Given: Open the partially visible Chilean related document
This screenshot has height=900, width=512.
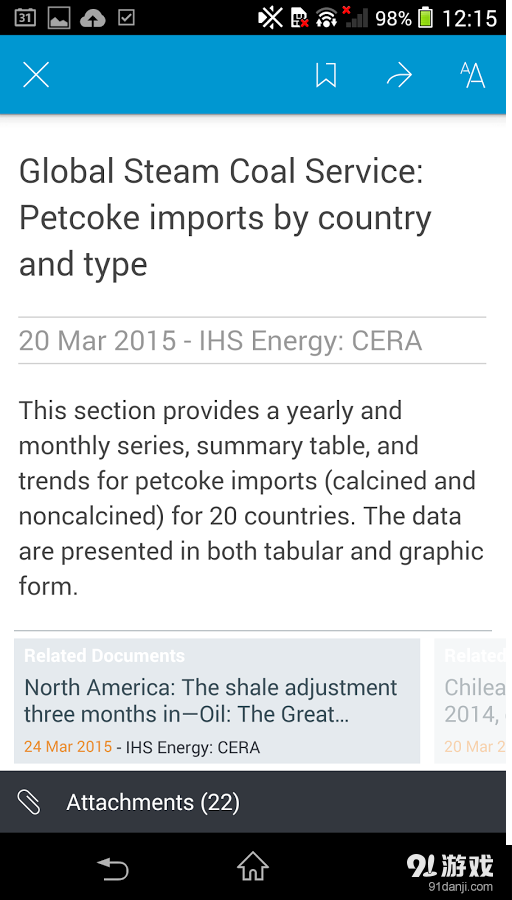Looking at the screenshot, I should click(470, 701).
